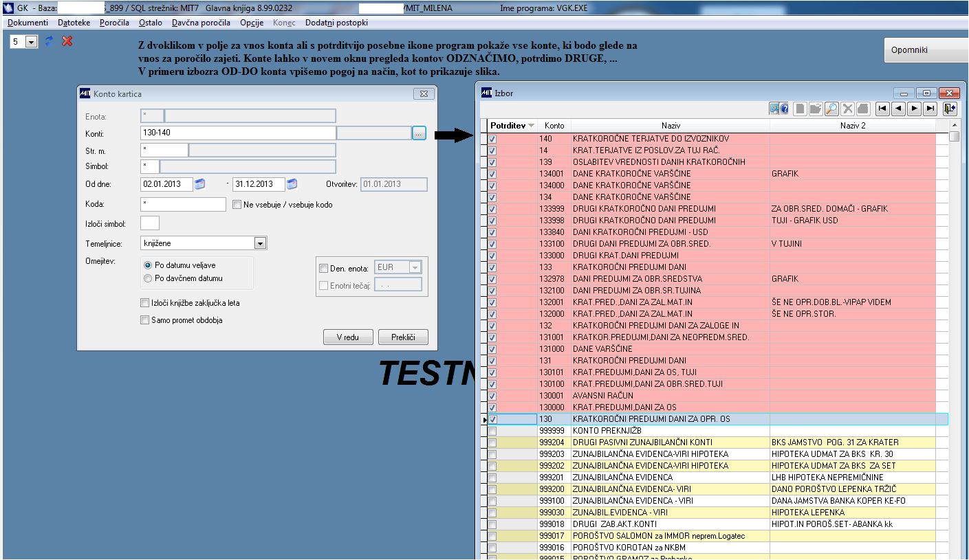Move to next record with right arrow
This screenshot has height=560, width=969.
(914, 109)
